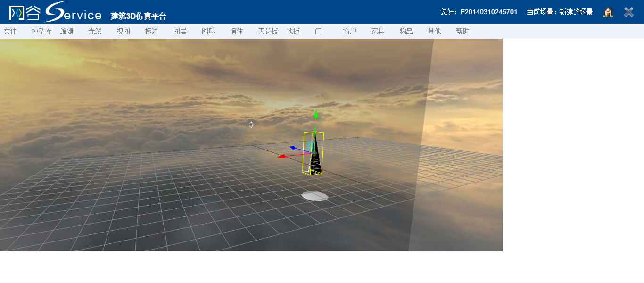Viewport: 644px width, 283px height.
Task: Open the 光线 menu
Action: [95, 31]
